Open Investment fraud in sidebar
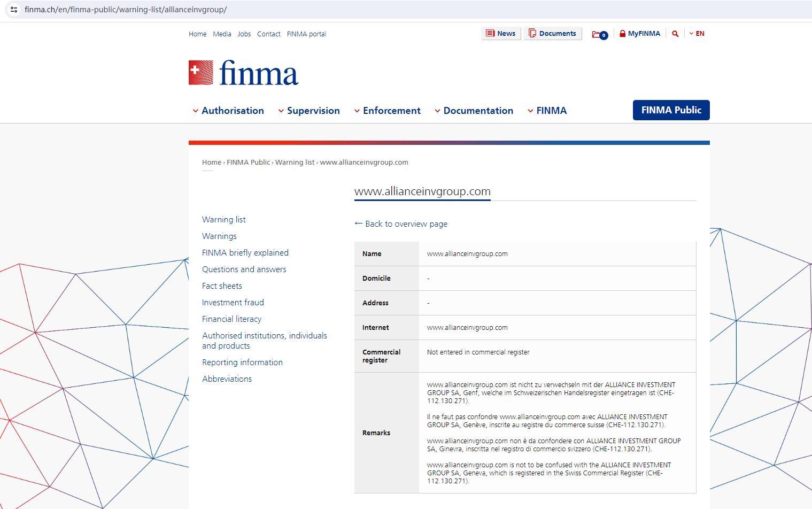Image resolution: width=812 pixels, height=509 pixels. point(233,303)
